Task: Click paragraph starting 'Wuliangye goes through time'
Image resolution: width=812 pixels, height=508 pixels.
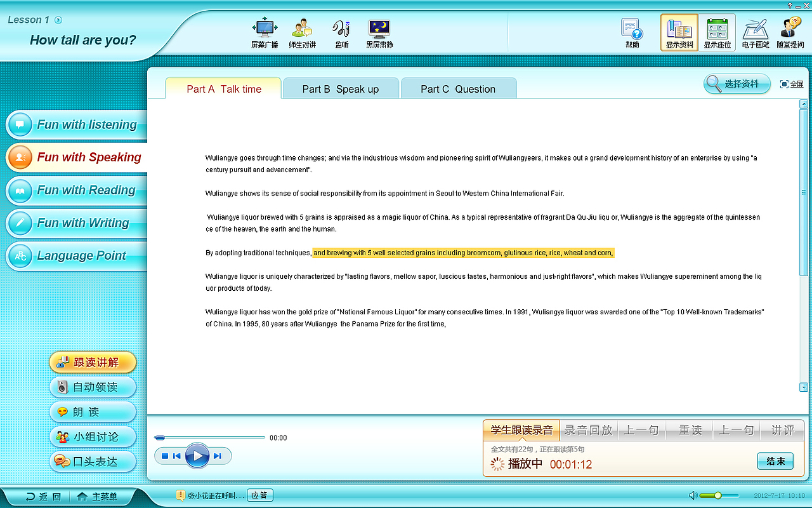Action: click(x=481, y=164)
